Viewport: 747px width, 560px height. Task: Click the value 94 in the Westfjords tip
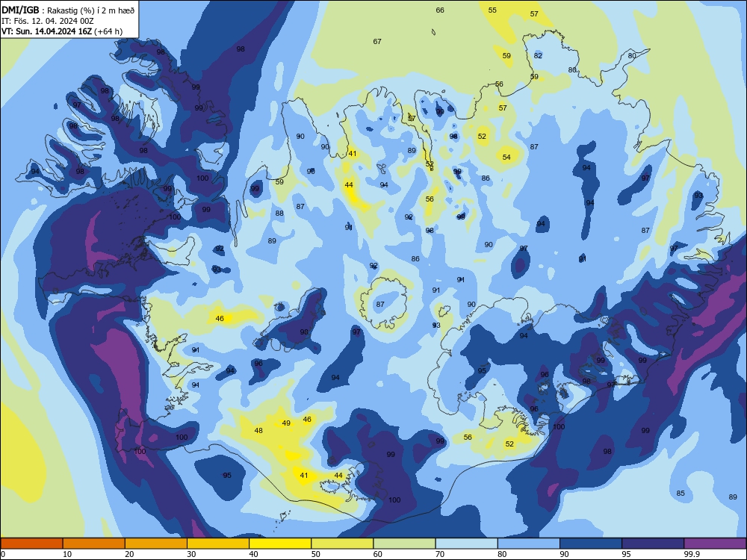35,172
